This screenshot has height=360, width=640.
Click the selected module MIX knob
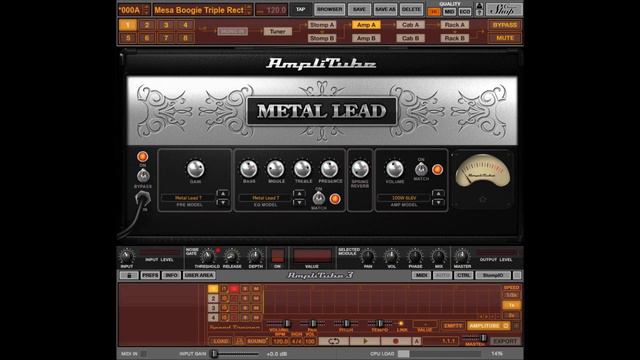tap(439, 257)
